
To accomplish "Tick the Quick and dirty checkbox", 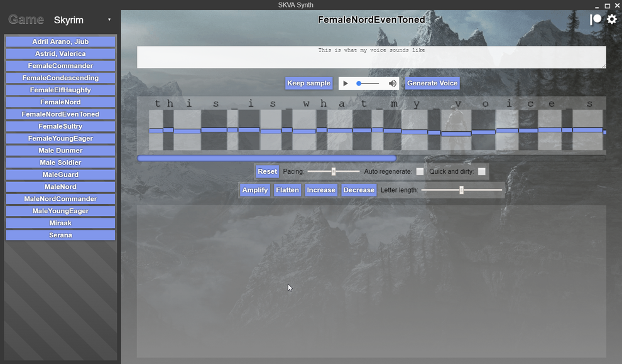I will coord(481,171).
